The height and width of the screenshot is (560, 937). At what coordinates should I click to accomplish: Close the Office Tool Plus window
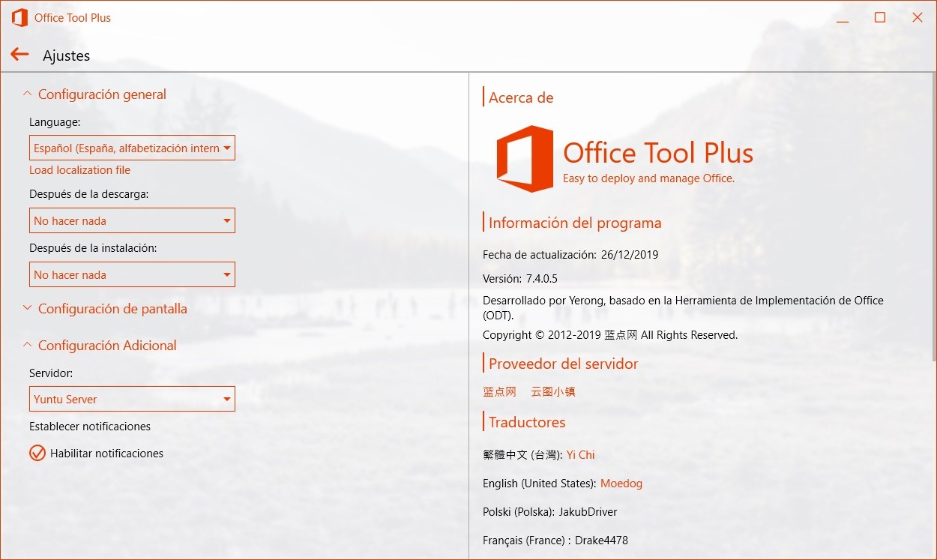pyautogui.click(x=918, y=17)
